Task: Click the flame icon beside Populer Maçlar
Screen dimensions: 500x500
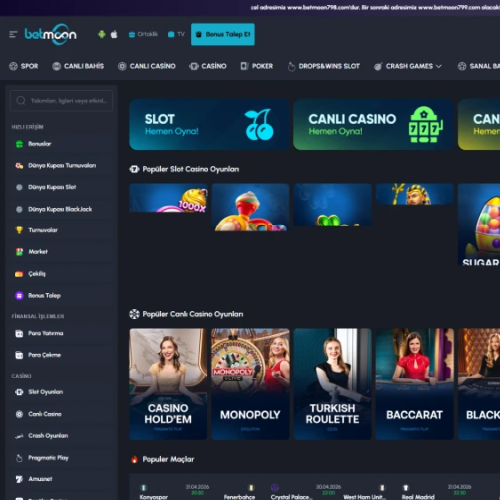Action: tap(134, 459)
